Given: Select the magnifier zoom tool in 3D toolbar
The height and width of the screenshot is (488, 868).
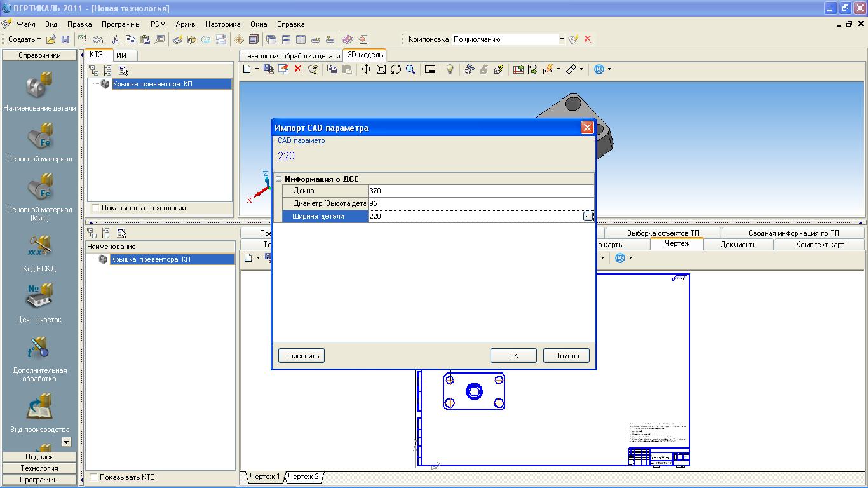Looking at the screenshot, I should click(410, 69).
